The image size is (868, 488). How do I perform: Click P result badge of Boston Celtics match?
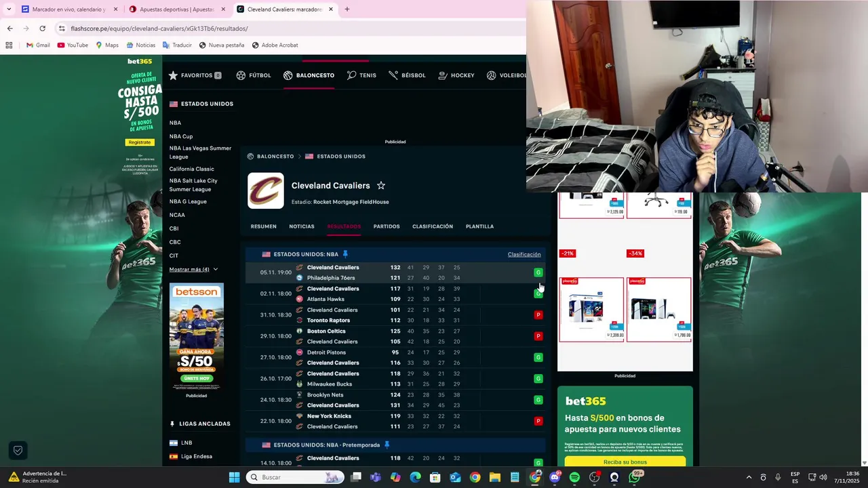[x=538, y=336]
